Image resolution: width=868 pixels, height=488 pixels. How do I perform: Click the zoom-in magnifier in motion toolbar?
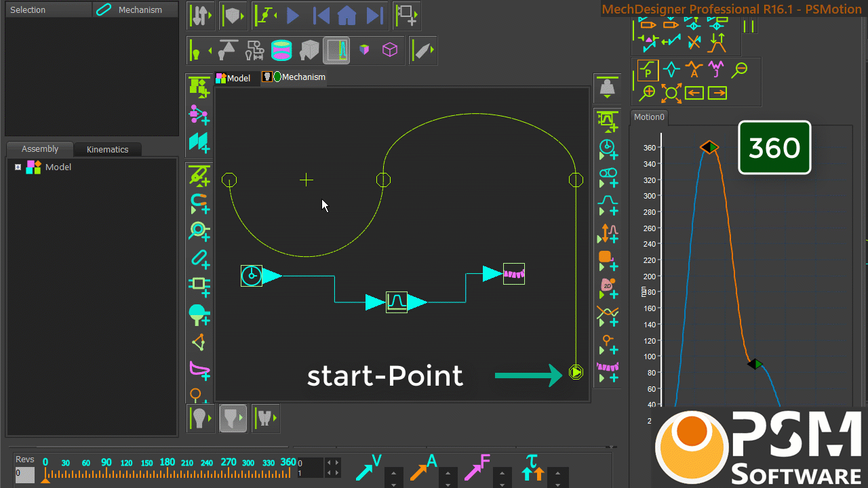[x=648, y=92]
